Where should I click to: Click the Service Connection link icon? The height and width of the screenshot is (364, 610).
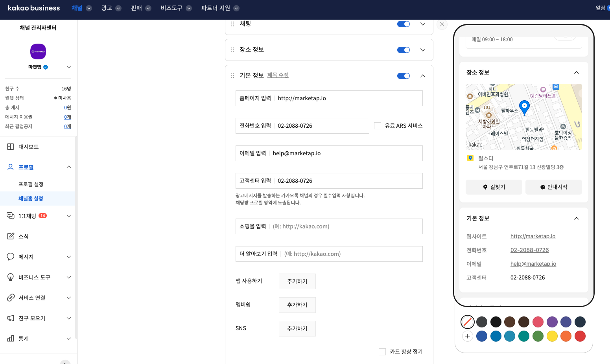11,298
